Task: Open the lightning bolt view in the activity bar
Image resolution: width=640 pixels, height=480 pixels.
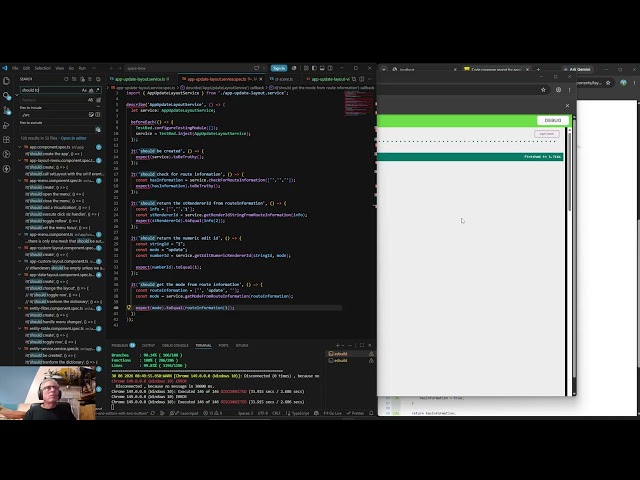Action: pos(6,169)
